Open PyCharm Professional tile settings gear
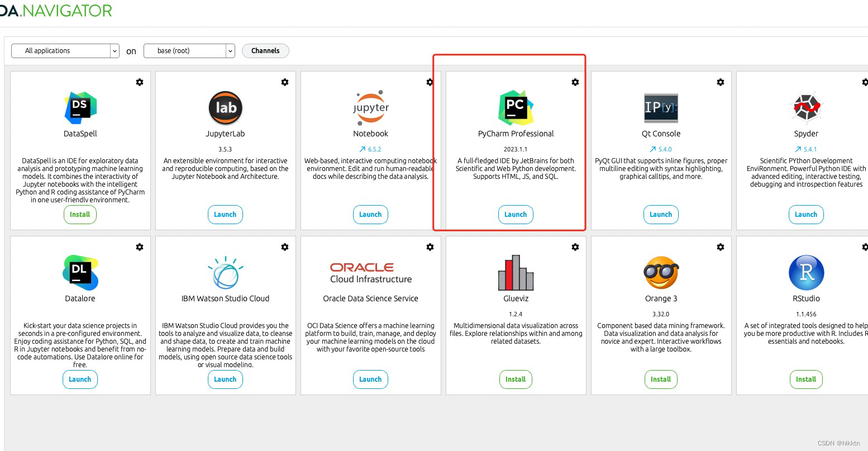This screenshot has width=868, height=451. (x=575, y=82)
